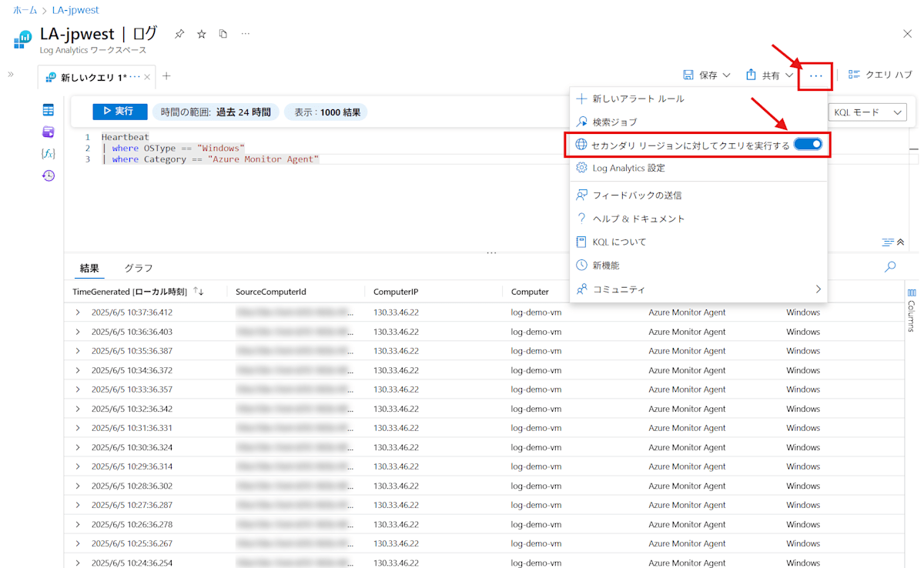924x568 pixels.
Task: Open the Queries sidebar icon
Action: (x=48, y=132)
